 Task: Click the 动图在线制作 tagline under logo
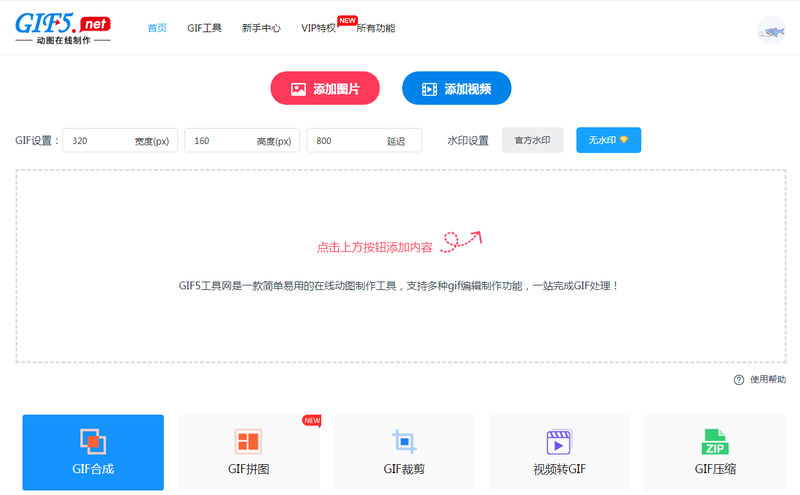pyautogui.click(x=63, y=40)
